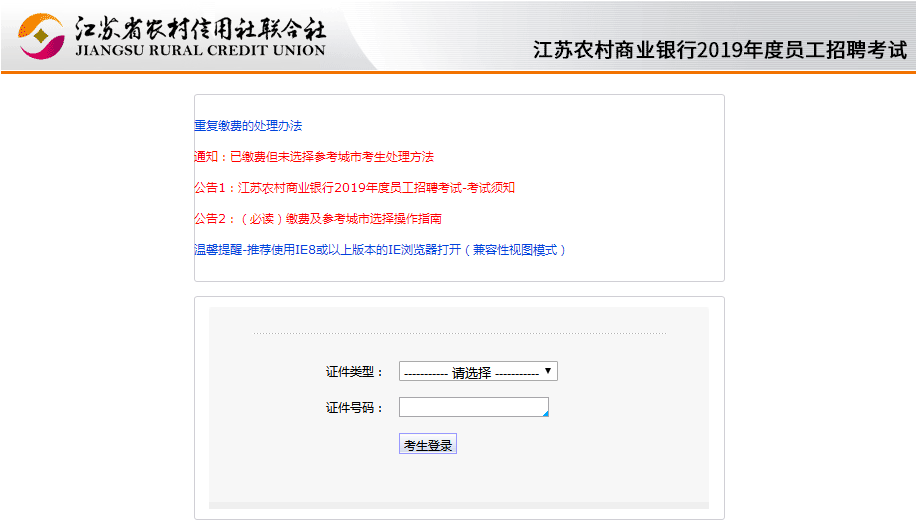The width and height of the screenshot is (916, 532).
Task: Click the JIANGSU RURAL CREDIT UNION text
Action: click(200, 51)
